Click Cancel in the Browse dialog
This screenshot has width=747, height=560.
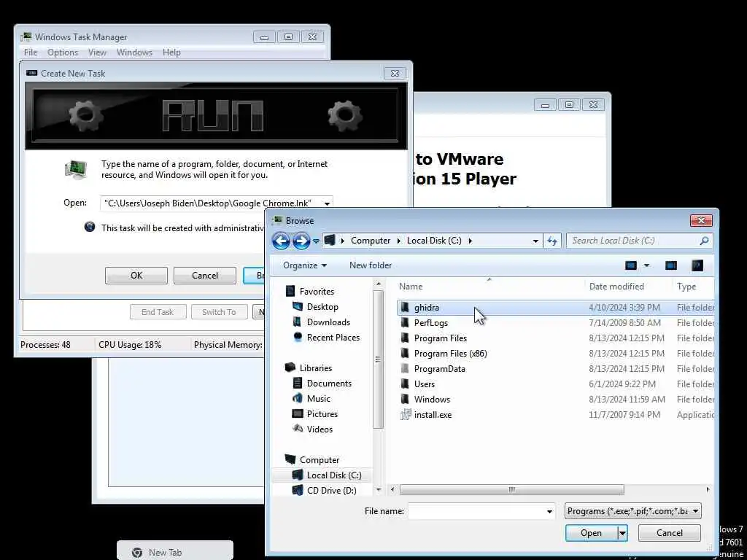tap(670, 533)
